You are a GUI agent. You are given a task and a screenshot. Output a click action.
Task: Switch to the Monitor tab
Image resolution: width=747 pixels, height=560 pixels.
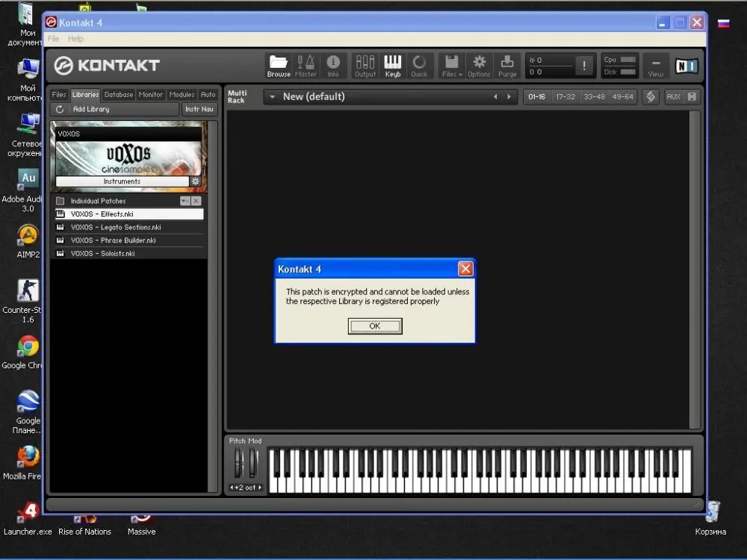pos(151,95)
